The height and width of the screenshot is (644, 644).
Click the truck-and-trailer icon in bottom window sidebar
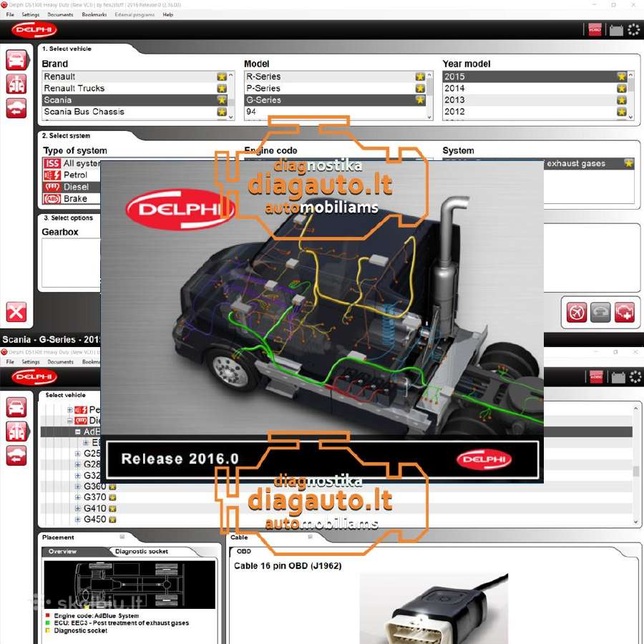(16, 431)
